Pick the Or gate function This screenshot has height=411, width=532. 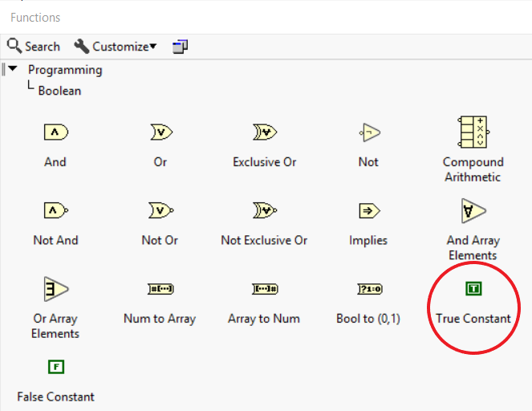tap(161, 132)
